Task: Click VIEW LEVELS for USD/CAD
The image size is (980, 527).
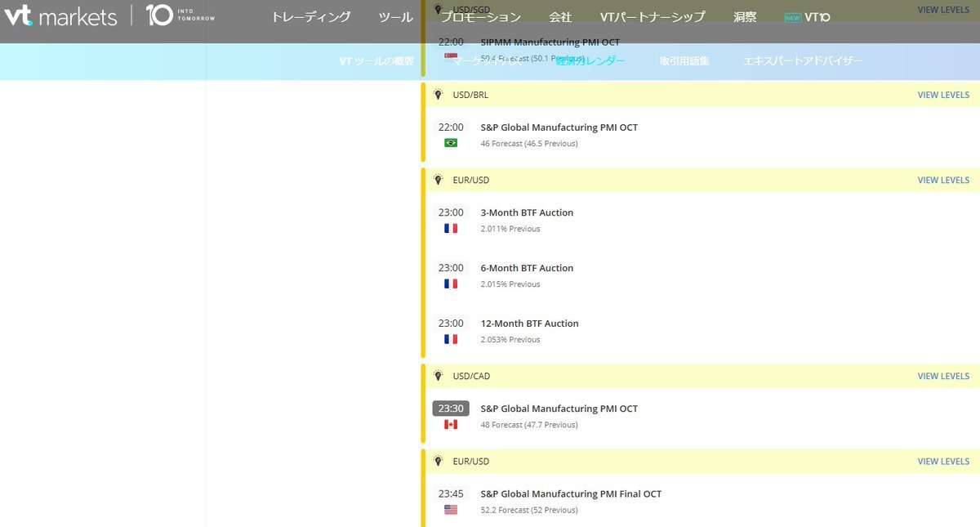Action: (943, 376)
